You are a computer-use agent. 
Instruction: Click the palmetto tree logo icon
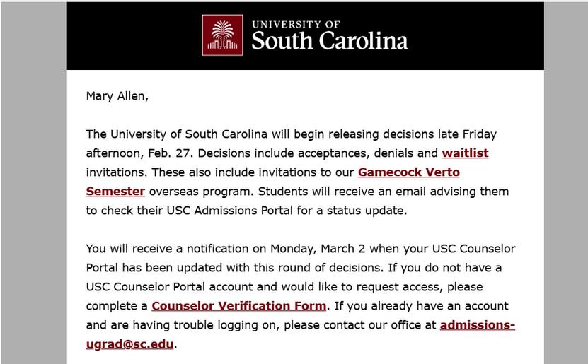click(x=222, y=35)
